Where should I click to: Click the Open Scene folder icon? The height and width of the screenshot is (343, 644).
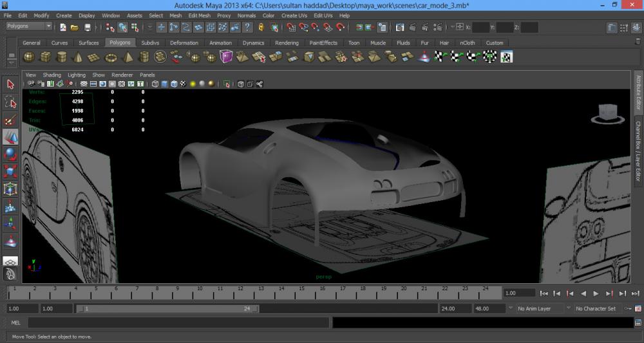[75, 28]
